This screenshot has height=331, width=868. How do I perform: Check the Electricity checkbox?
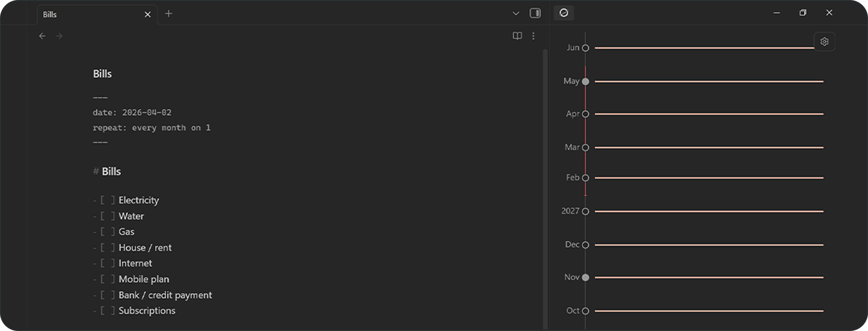107,200
